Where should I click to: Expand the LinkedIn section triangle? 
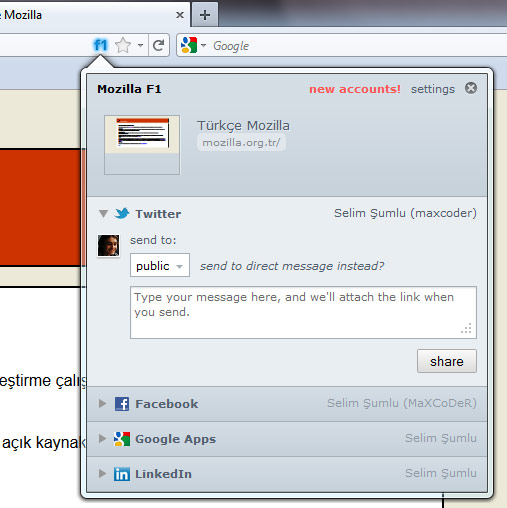[102, 474]
